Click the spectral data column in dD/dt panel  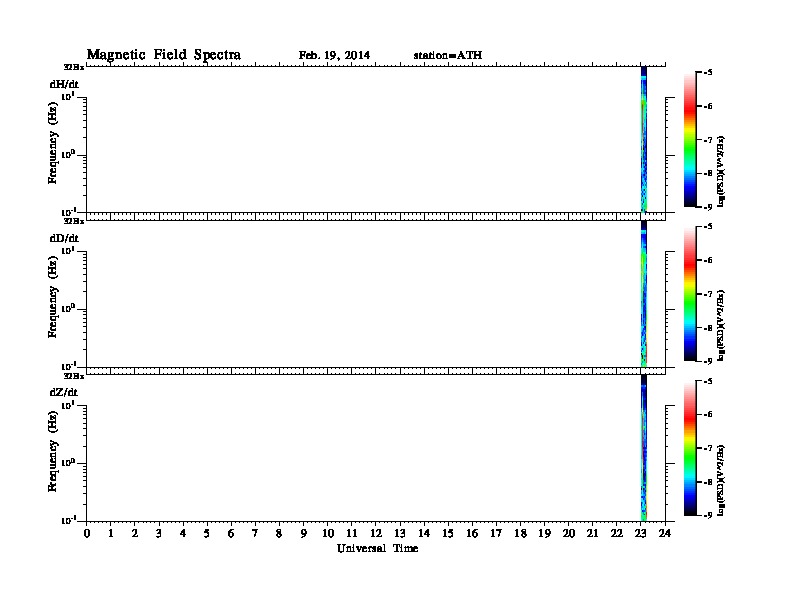pos(644,293)
